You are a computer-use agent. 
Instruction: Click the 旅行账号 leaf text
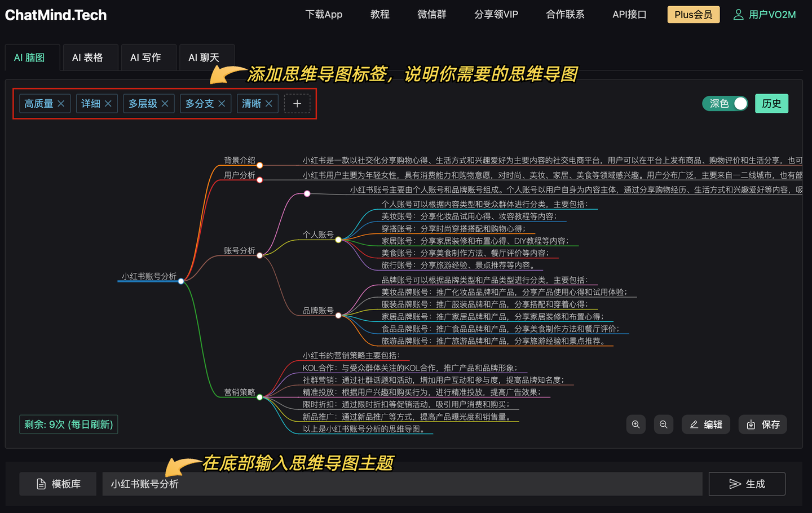[x=458, y=265]
